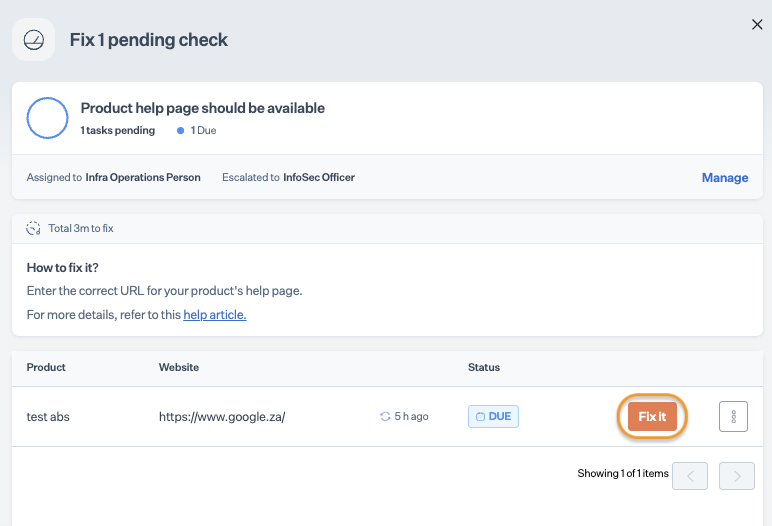
Task: Click the blue progress circle indicator
Action: pyautogui.click(x=47, y=118)
